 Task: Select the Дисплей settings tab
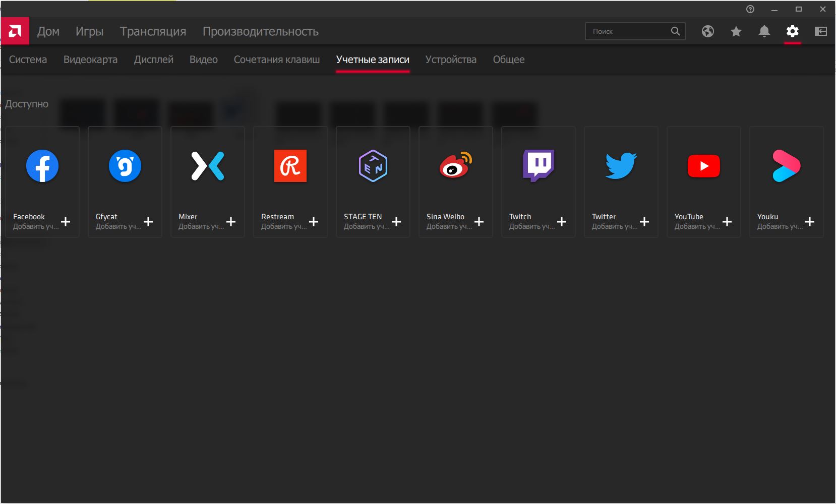(x=154, y=59)
